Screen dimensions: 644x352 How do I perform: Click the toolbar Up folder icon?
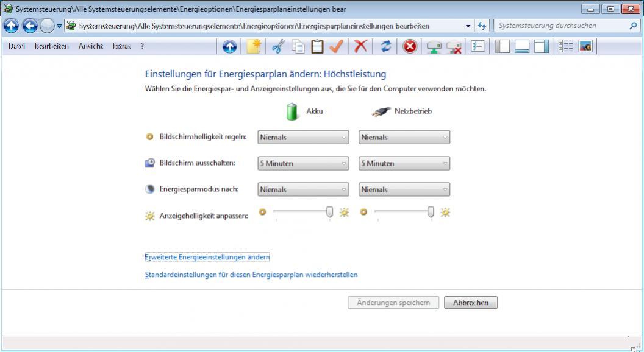pyautogui.click(x=229, y=46)
